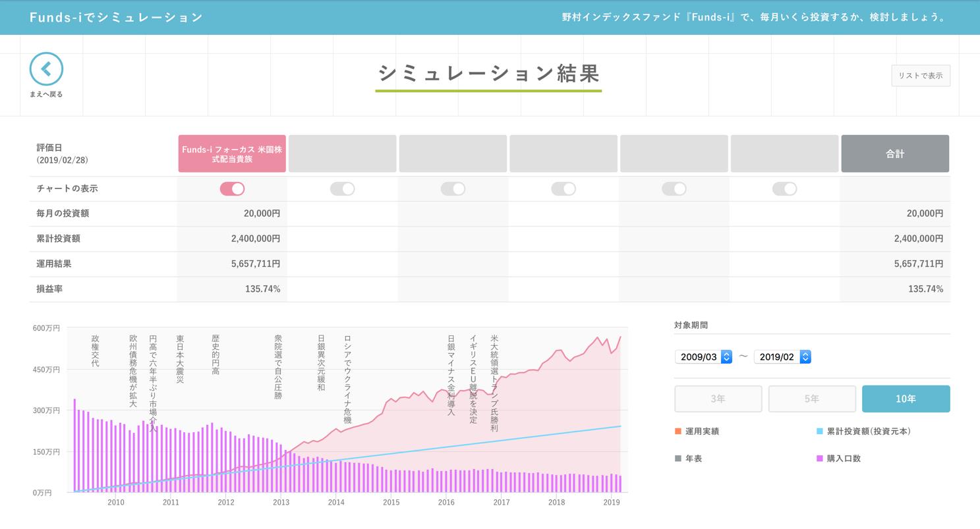Click the 損益率 row label

point(49,289)
